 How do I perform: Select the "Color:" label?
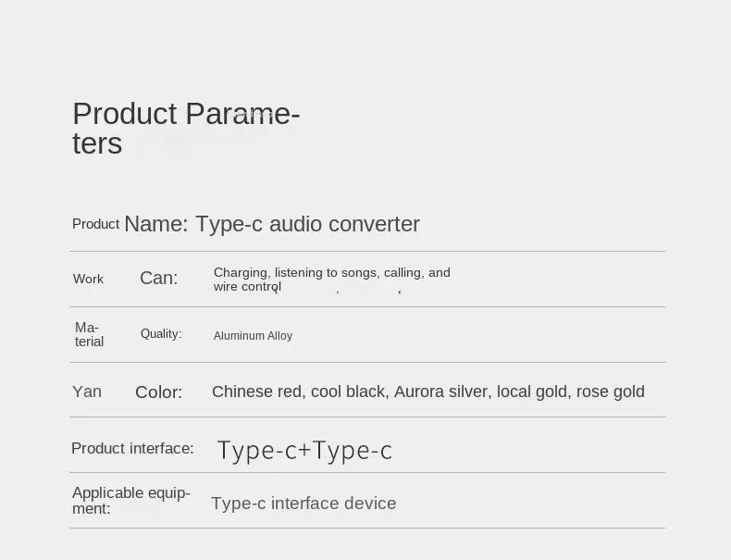158,392
